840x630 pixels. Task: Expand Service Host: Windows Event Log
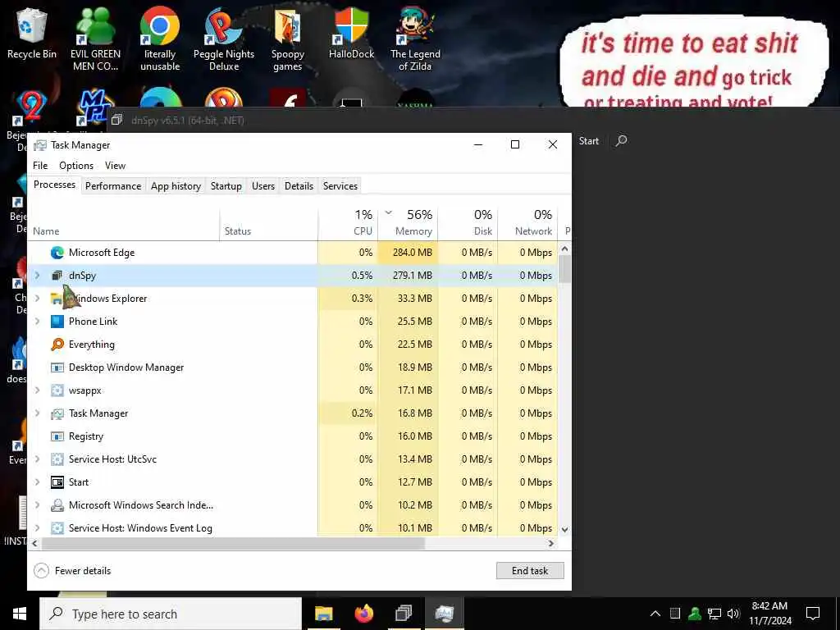pyautogui.click(x=38, y=528)
